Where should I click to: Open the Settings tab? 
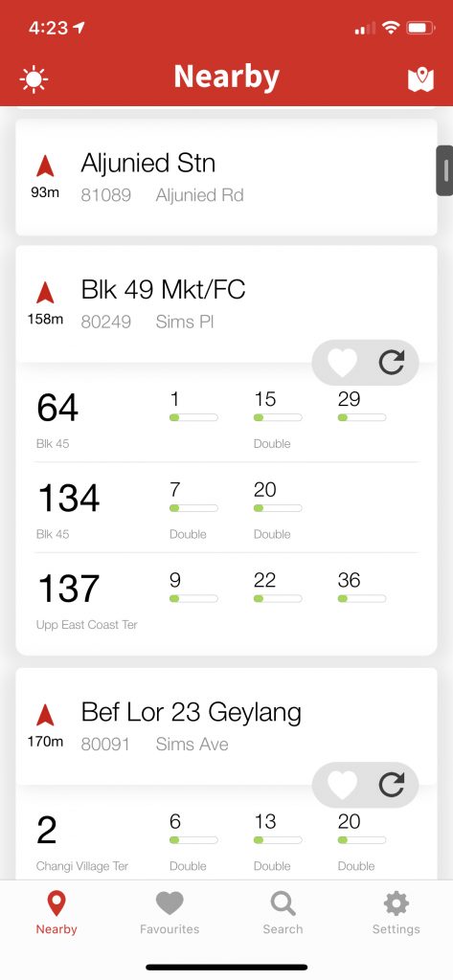[396, 913]
